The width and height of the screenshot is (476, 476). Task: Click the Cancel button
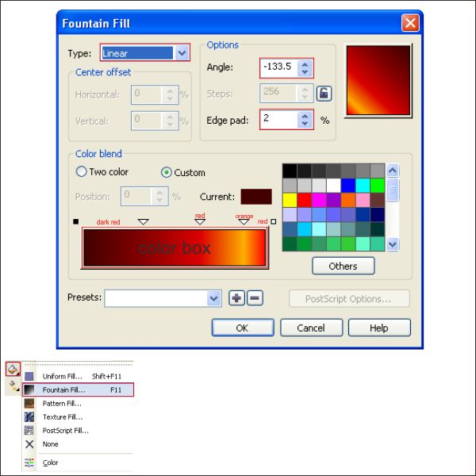coord(311,328)
